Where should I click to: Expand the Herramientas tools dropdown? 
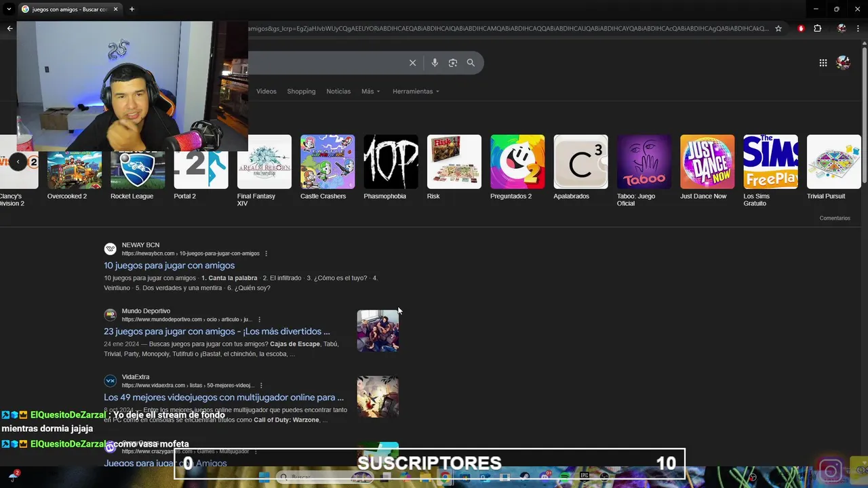(416, 91)
